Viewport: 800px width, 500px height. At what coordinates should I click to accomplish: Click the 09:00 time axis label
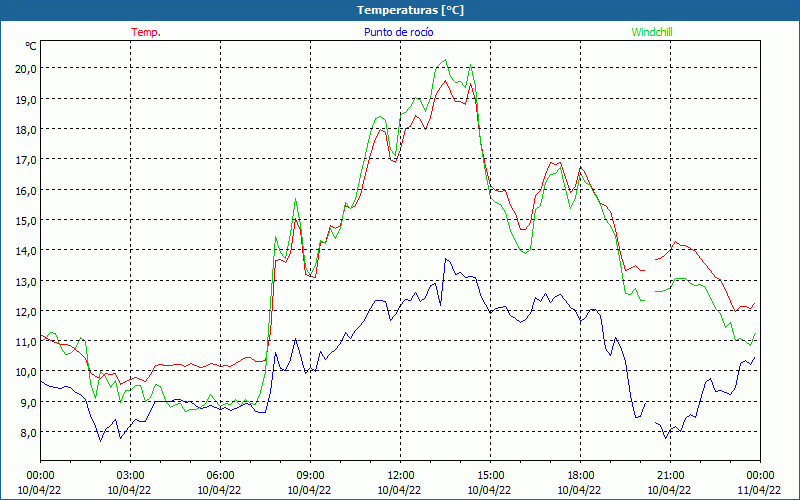pyautogui.click(x=310, y=476)
